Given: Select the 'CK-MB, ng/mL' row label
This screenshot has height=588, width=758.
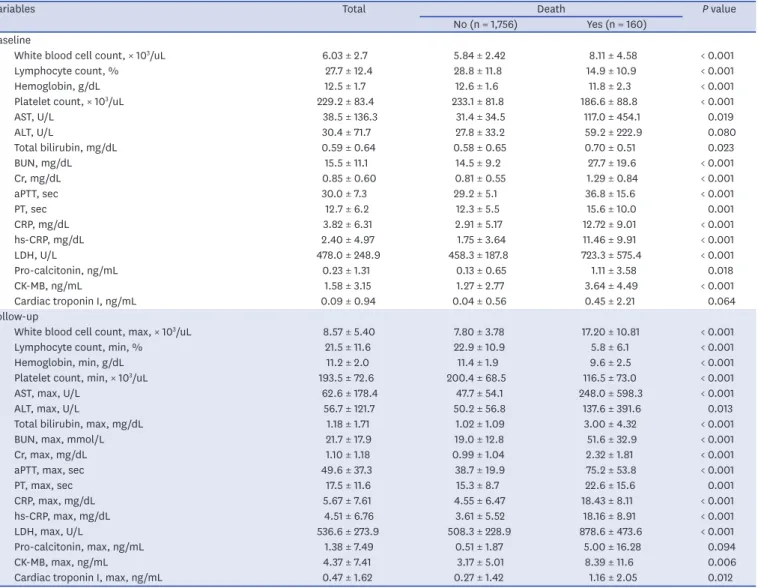Looking at the screenshot, I should pos(48,286).
